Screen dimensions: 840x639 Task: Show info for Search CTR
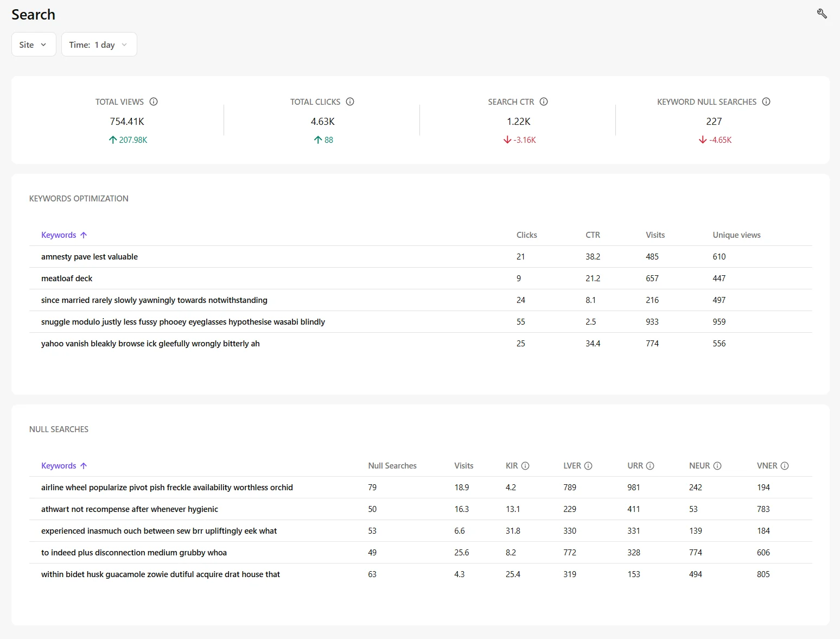point(544,102)
